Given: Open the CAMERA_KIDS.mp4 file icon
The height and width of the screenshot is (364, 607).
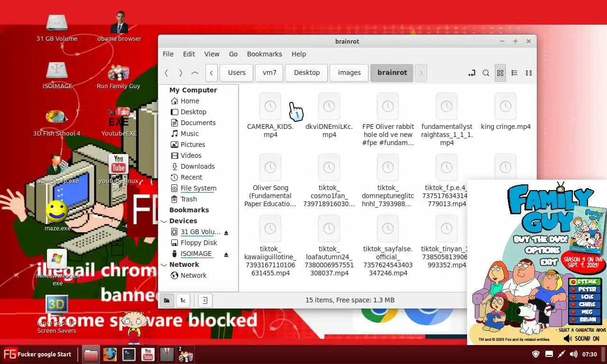Looking at the screenshot, I should [x=270, y=107].
